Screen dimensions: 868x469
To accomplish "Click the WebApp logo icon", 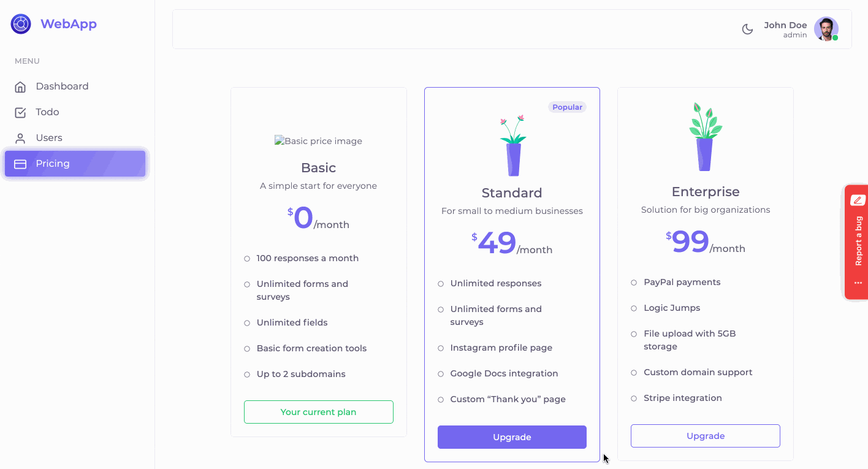I will click(x=21, y=24).
